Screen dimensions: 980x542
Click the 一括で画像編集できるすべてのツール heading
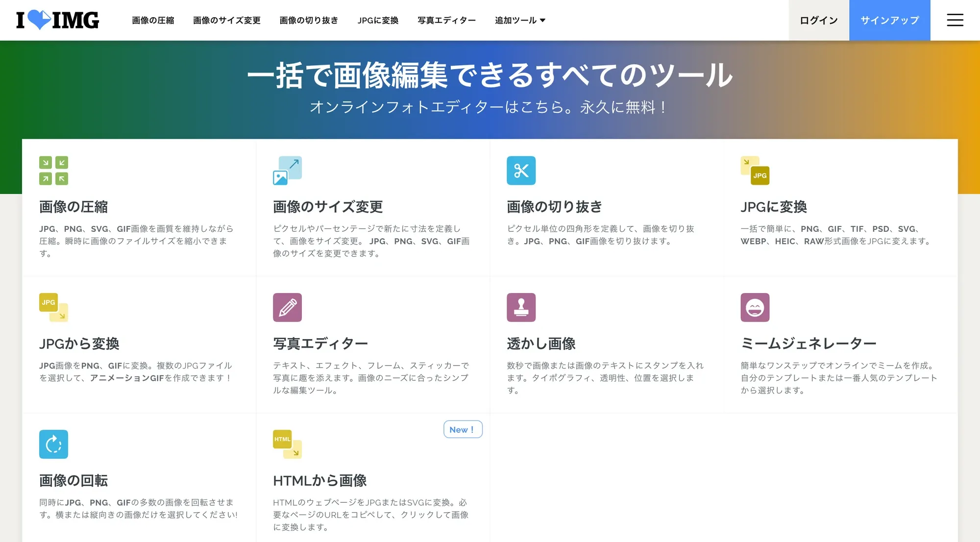(x=490, y=75)
